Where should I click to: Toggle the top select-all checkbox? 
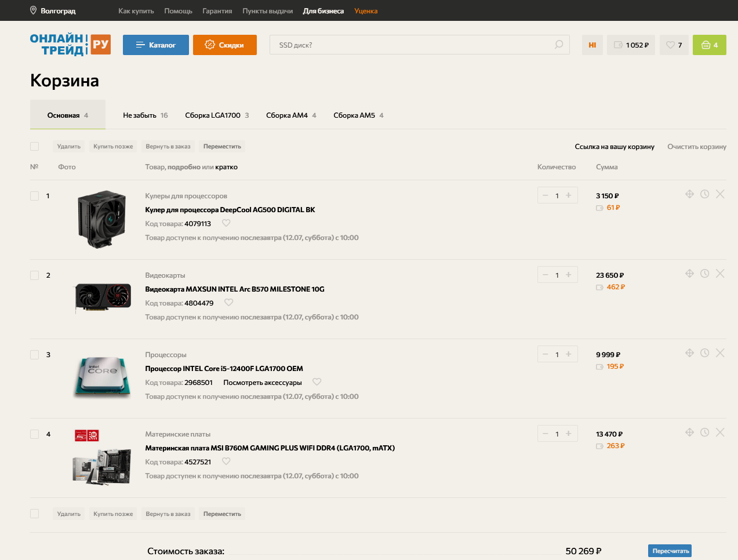[34, 146]
